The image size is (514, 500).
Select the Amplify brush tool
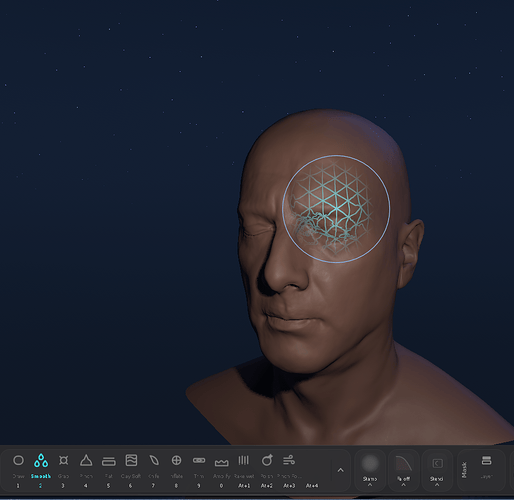(221, 462)
